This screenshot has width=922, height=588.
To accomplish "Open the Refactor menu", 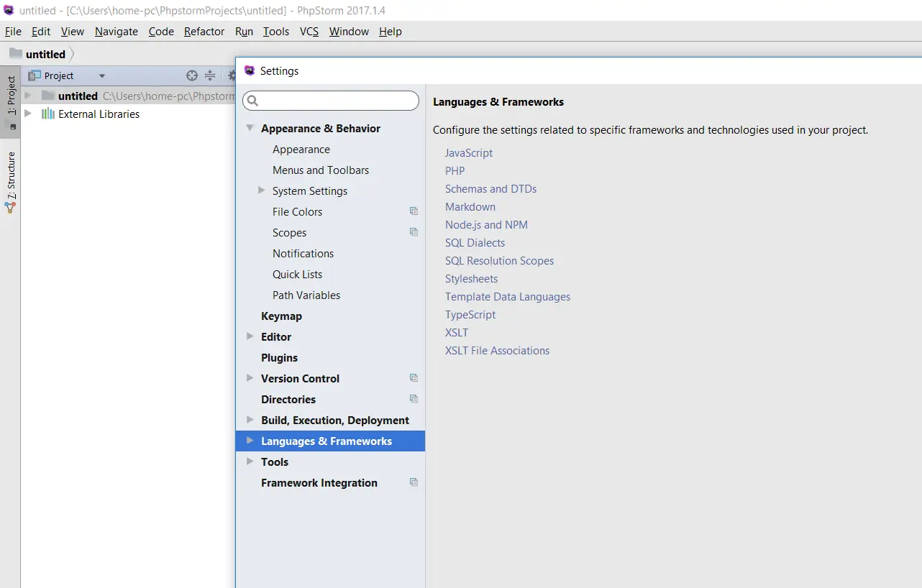I will (204, 32).
